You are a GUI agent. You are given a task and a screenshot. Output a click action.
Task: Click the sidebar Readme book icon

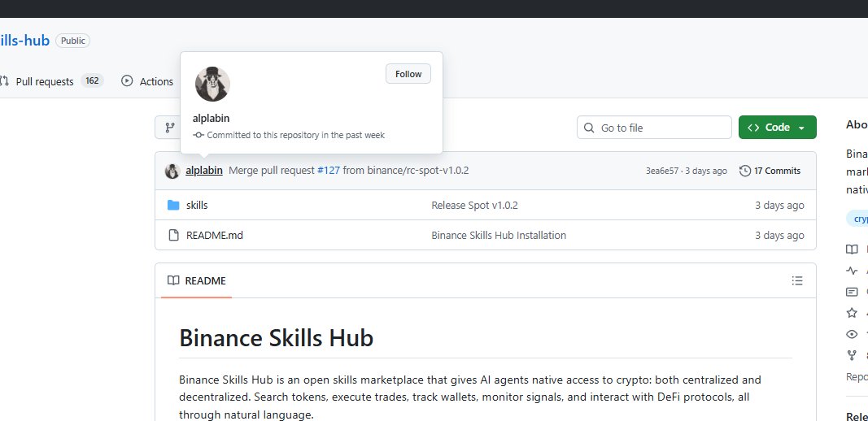pyautogui.click(x=852, y=250)
